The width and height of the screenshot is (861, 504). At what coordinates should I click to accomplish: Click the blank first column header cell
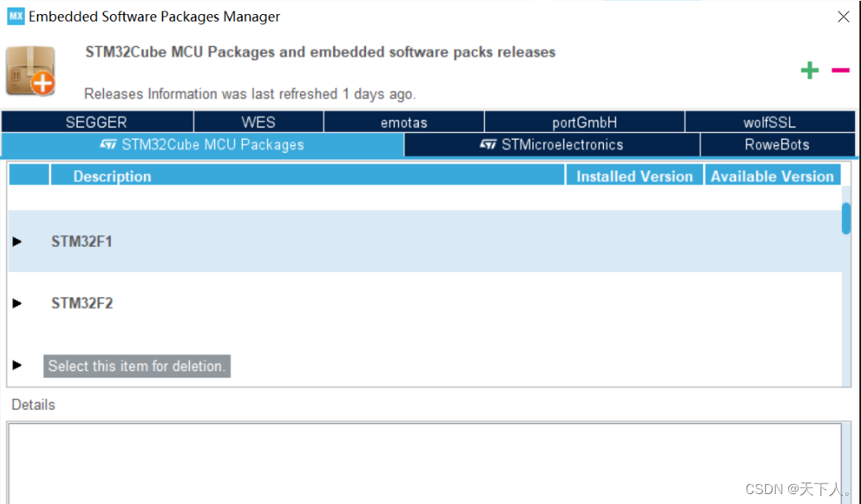29,174
